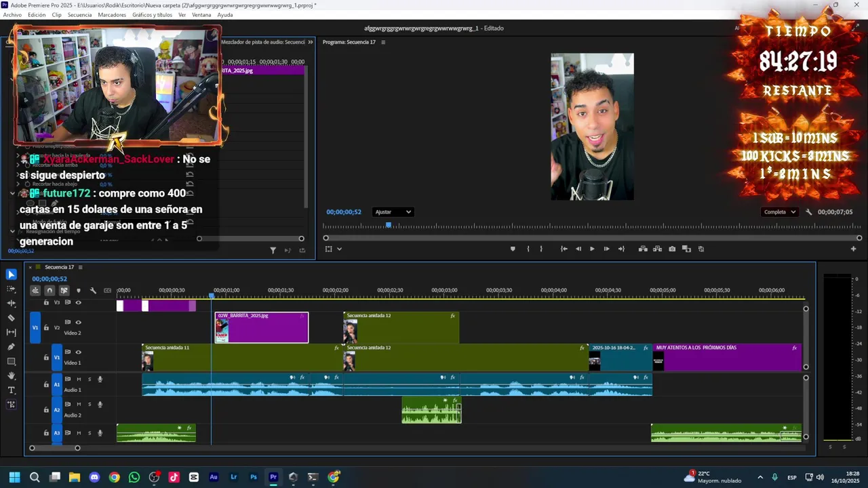Hide Video 1 track output eye
Image resolution: width=868 pixels, height=488 pixels.
click(x=78, y=352)
